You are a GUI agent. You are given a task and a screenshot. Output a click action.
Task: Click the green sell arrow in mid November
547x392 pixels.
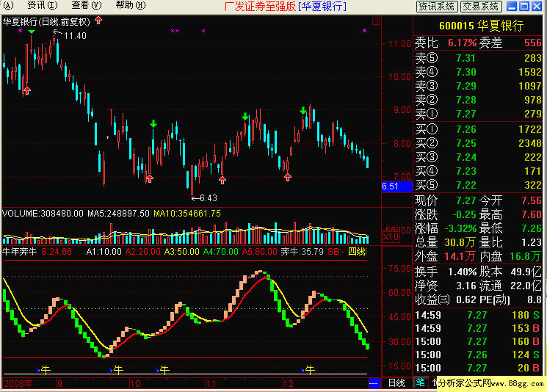click(x=245, y=116)
